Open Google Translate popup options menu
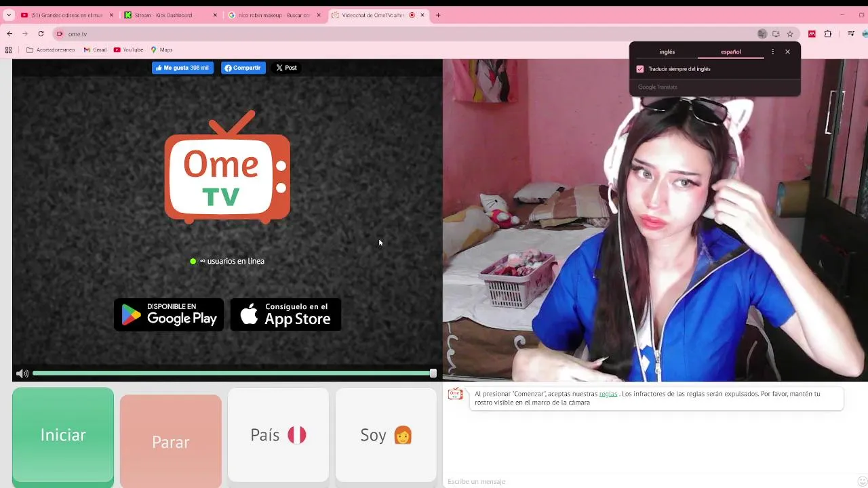Screen dimensions: 868x488 tap(772, 52)
